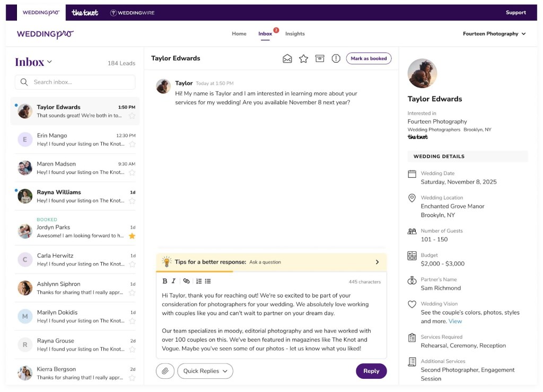This screenshot has height=392, width=543.
Task: Open the Kierra Bergson conversation
Action: 75,373
